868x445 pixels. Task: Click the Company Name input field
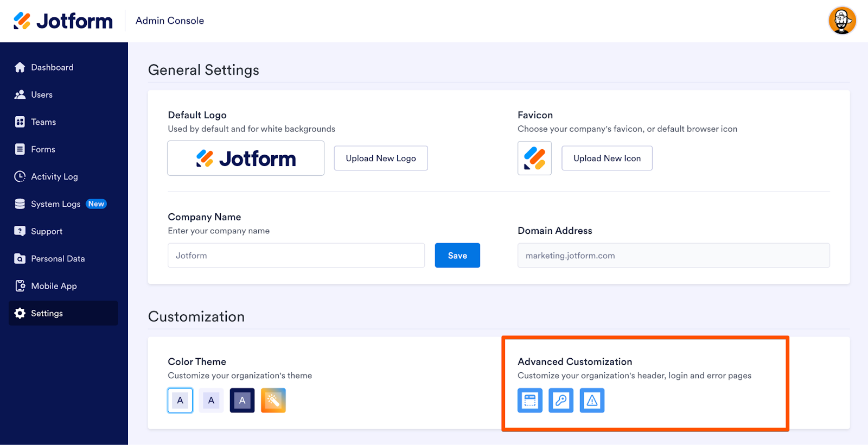pos(296,256)
